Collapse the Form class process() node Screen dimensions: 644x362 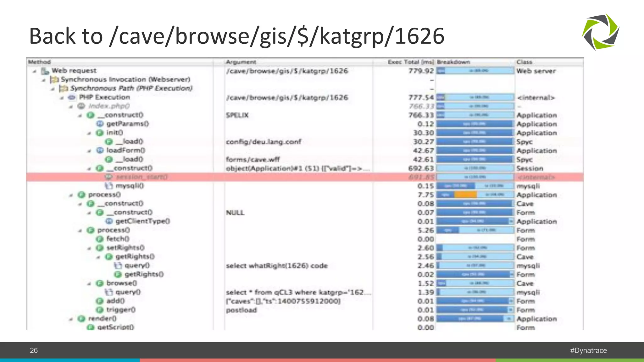tap(80, 231)
